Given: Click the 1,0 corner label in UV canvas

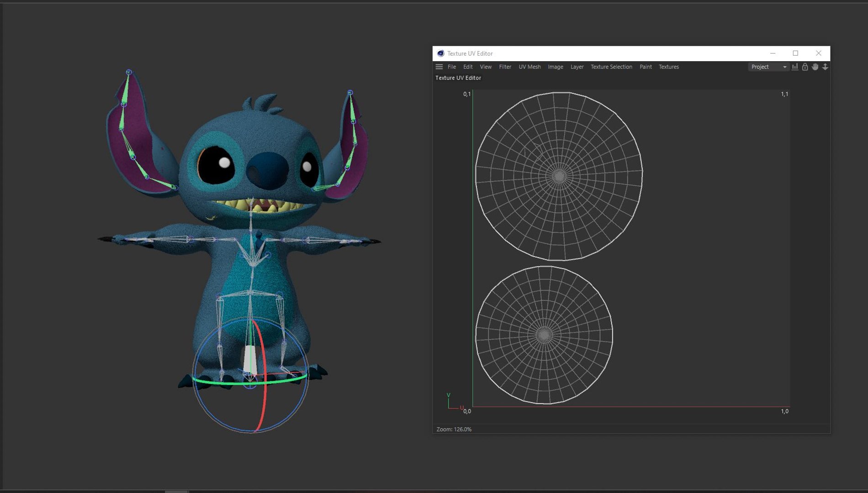Looking at the screenshot, I should point(784,411).
